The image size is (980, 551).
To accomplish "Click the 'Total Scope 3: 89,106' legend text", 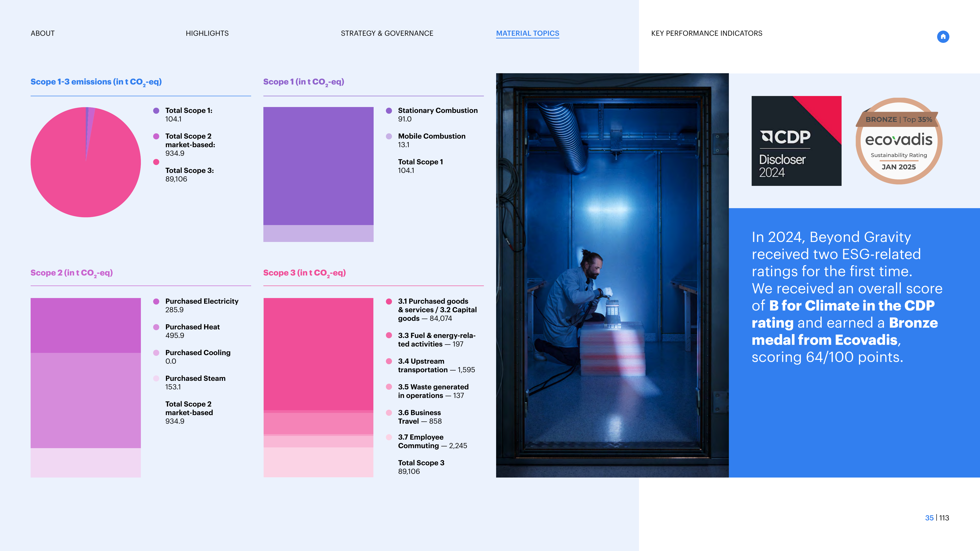I will point(189,175).
